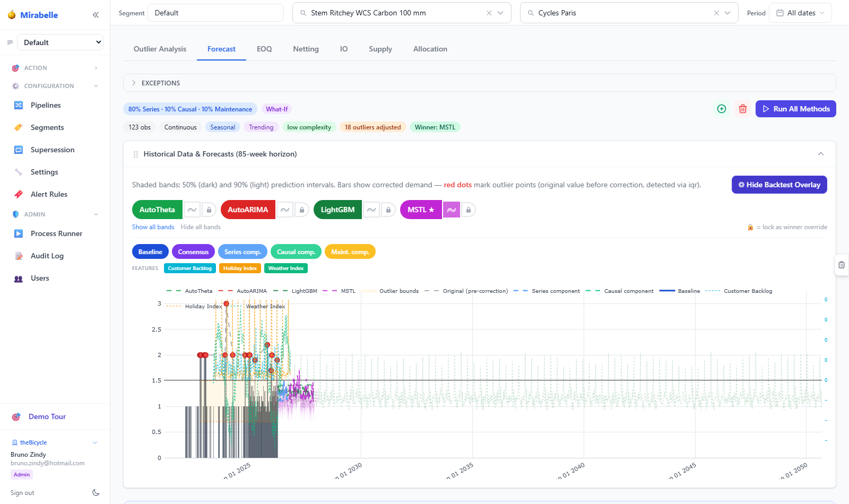Open Users icon in sidebar
Viewport: 849px width, 504px height.
click(x=19, y=278)
